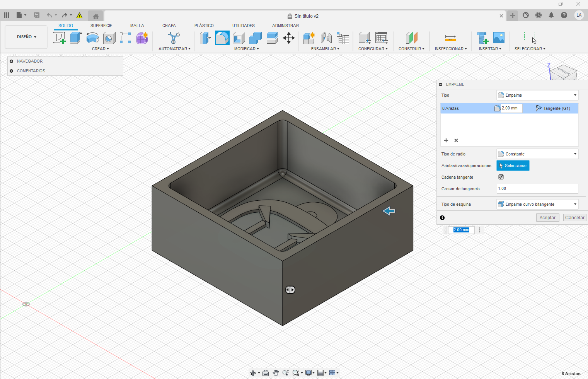Open a new design tab
Image resolution: width=588 pixels, height=379 pixels.
click(x=513, y=16)
